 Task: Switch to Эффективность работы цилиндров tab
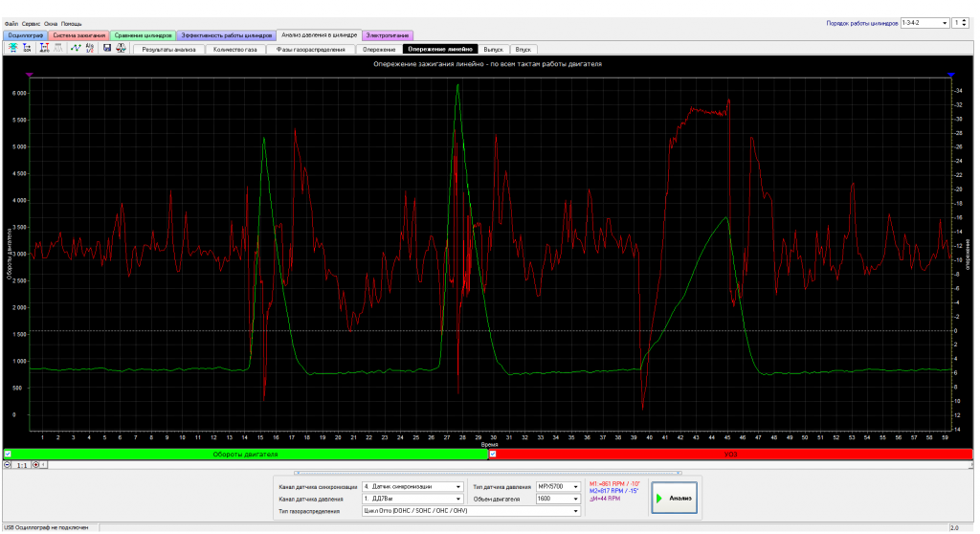227,35
